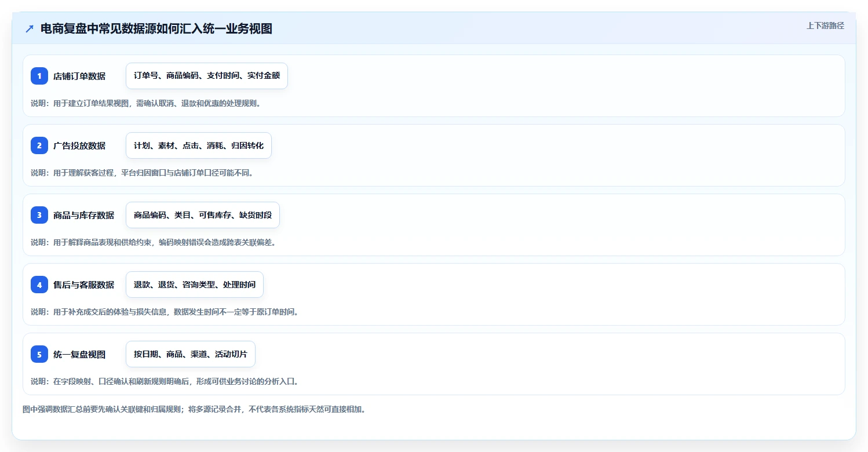Select the 广告投放数据 heading

click(79, 145)
